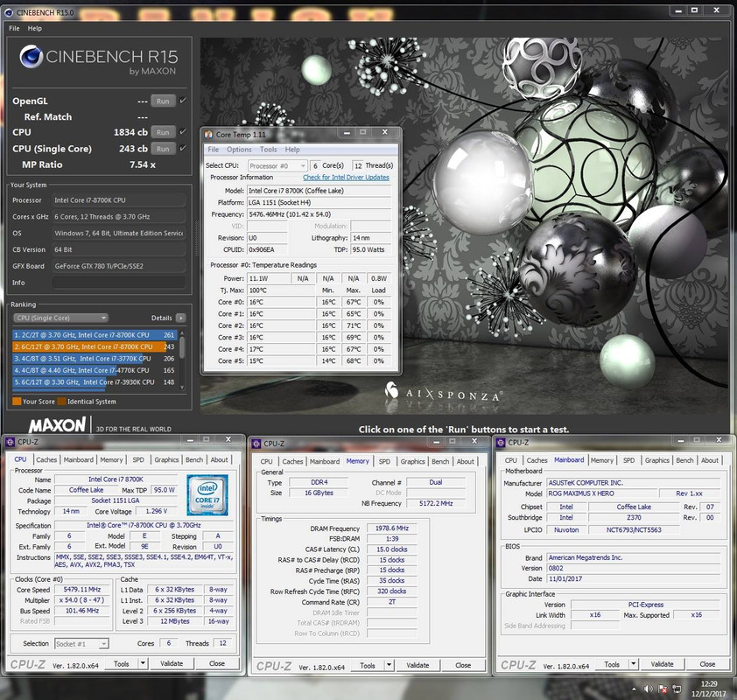Click Check for Intel Driver Updates link
737x700 pixels.
(x=346, y=178)
